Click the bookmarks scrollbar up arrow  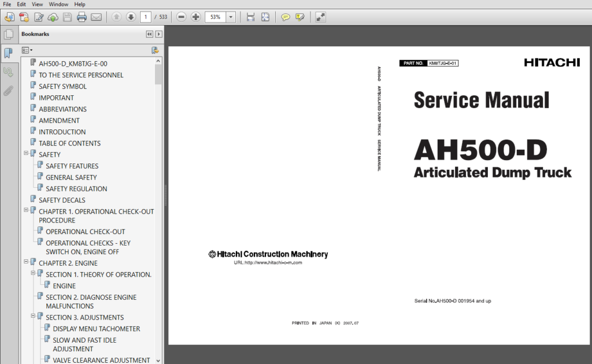coord(158,61)
